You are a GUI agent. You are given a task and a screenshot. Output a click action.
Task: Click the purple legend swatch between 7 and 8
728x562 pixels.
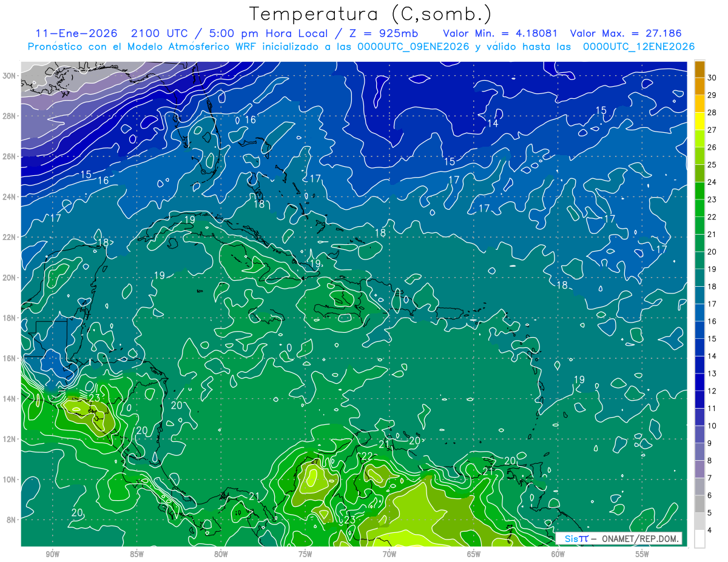click(x=699, y=469)
